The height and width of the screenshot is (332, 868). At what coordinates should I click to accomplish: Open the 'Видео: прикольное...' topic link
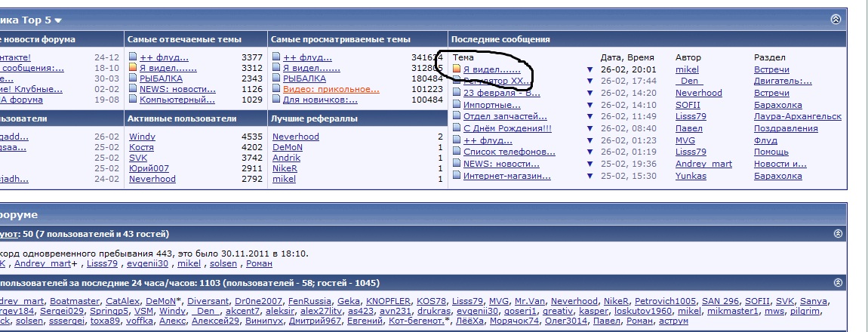pyautogui.click(x=331, y=89)
